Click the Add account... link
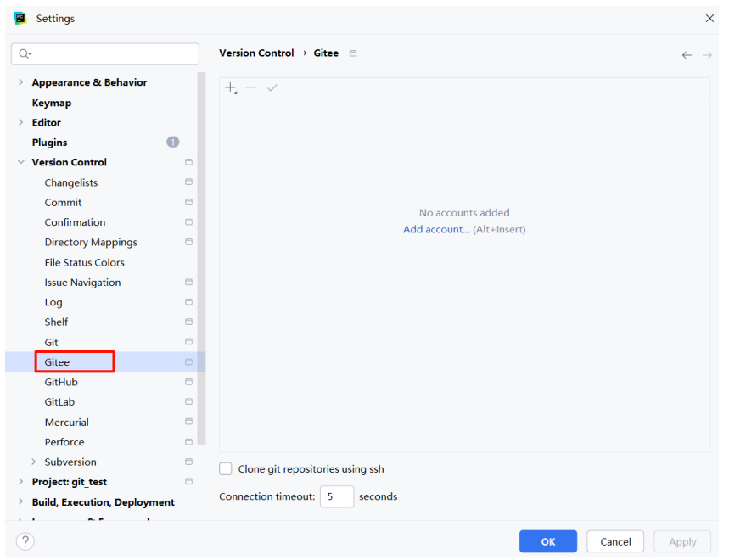729x560 pixels. point(436,230)
